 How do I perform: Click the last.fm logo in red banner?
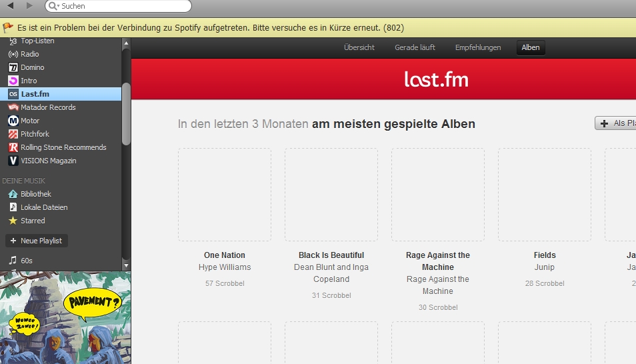[x=437, y=79]
